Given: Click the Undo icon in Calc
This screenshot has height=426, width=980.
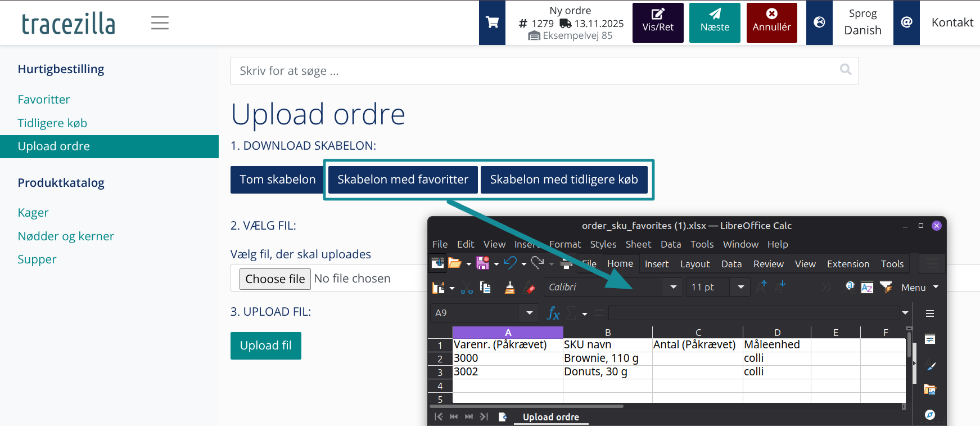Looking at the screenshot, I should click(x=511, y=263).
